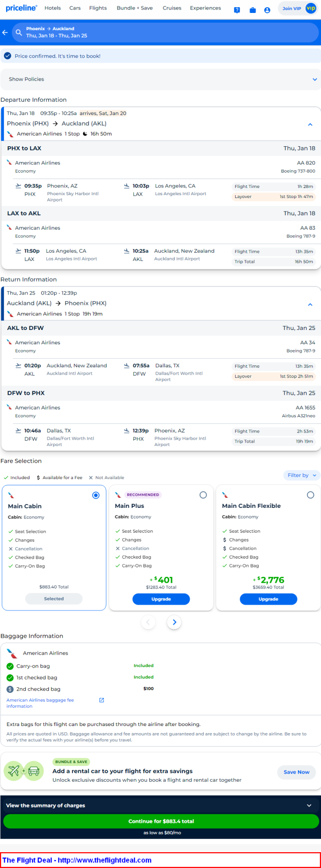
Task: Click the 1st checked bag green check icon
Action: (x=10, y=678)
